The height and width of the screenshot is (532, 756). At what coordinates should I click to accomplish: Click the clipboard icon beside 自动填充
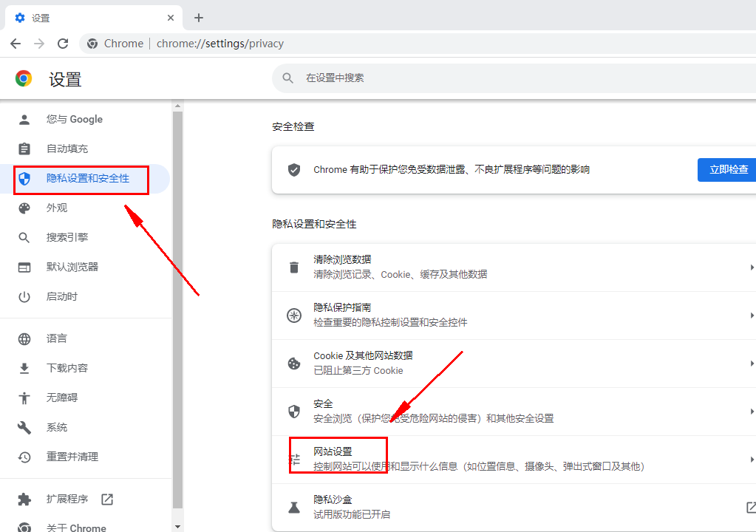click(24, 149)
